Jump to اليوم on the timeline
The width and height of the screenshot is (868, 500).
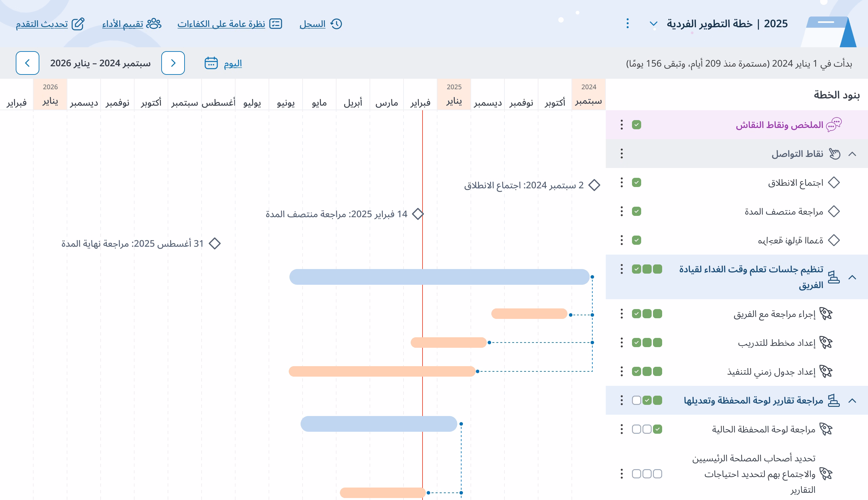click(x=233, y=64)
